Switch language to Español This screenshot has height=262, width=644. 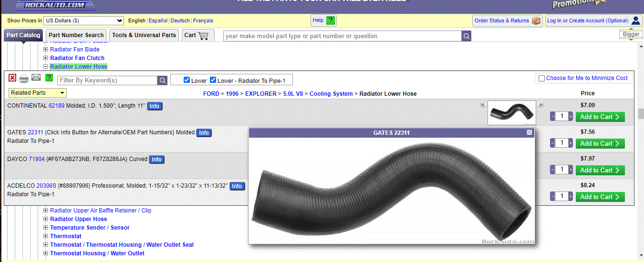158,20
